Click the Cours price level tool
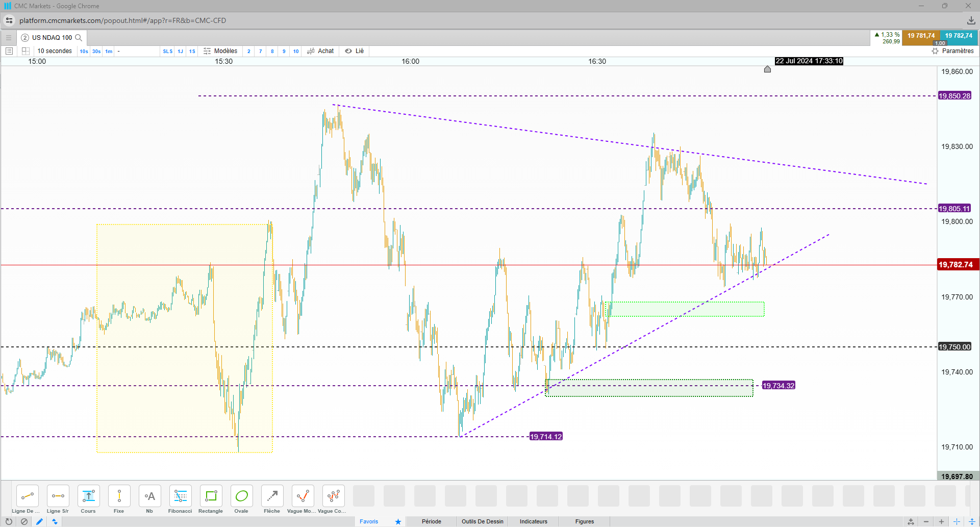 [x=88, y=499]
